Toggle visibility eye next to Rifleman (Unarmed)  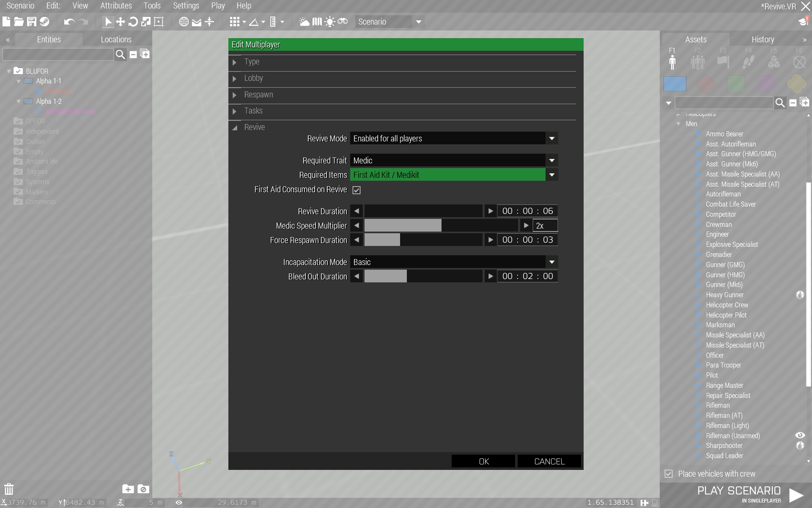[x=800, y=435]
